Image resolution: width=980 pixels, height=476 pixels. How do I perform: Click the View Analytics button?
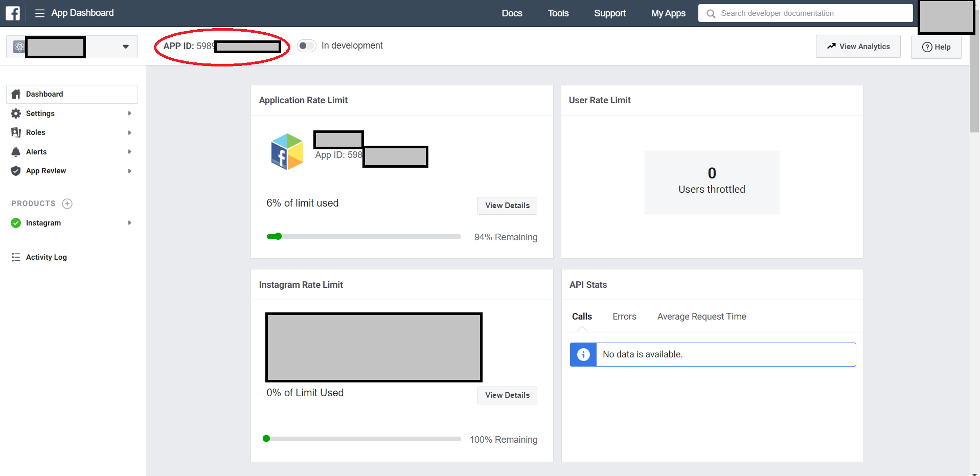[x=858, y=47]
